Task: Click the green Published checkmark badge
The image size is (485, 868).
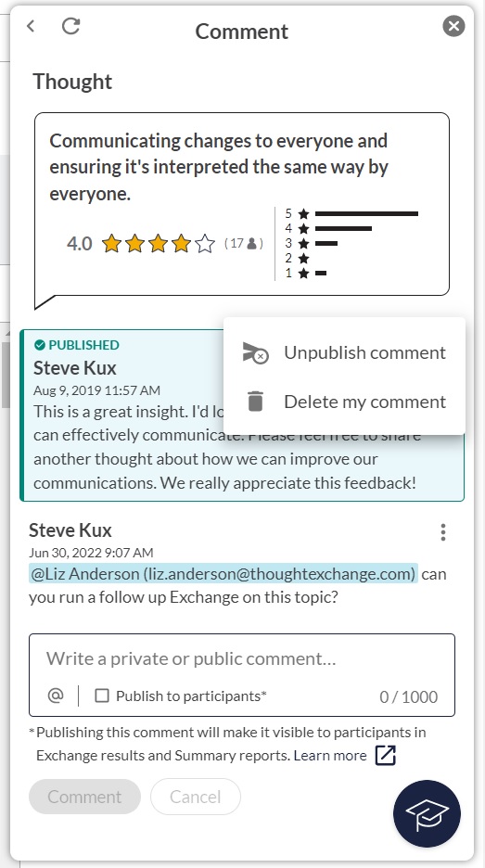Action: click(39, 345)
